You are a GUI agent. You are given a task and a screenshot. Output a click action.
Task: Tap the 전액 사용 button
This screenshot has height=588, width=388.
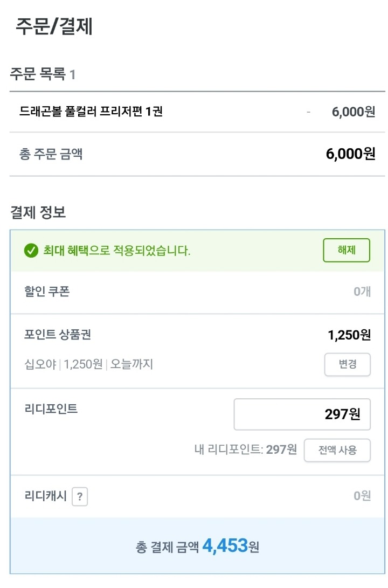click(x=337, y=450)
